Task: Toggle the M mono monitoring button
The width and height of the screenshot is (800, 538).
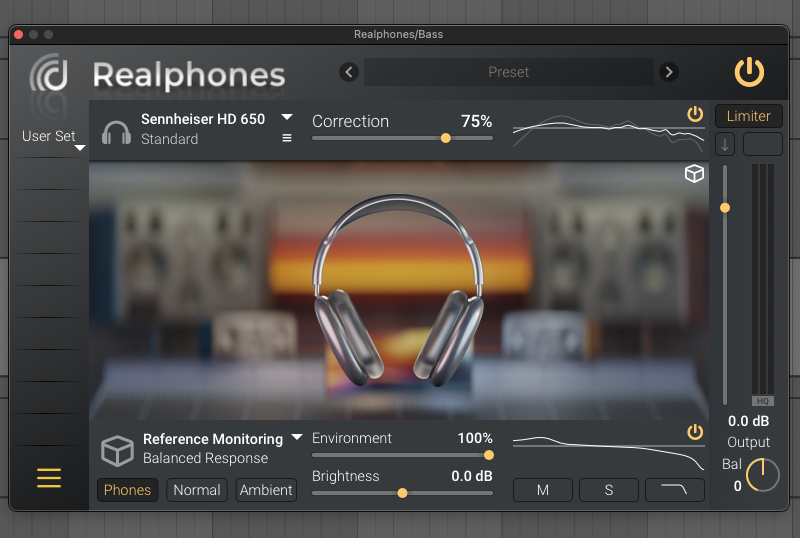Action: click(x=542, y=490)
